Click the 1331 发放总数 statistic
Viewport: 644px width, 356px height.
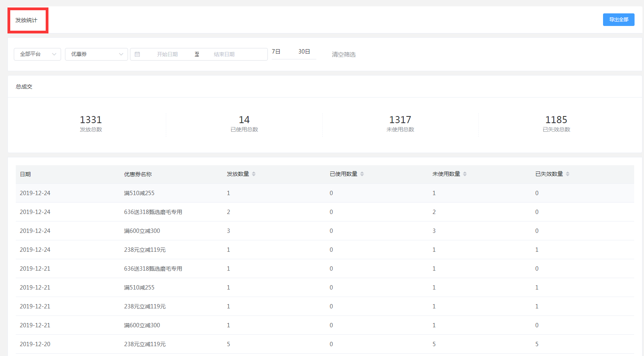click(91, 124)
